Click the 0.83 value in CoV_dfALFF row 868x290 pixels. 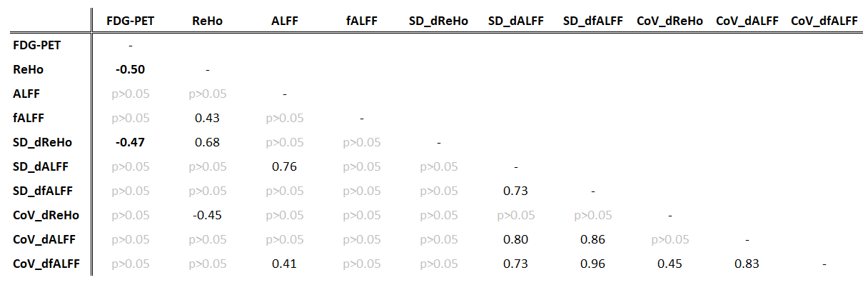747,264
